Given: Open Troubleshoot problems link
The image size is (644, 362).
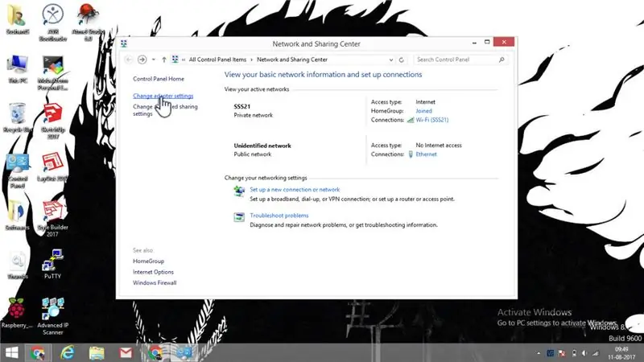Looking at the screenshot, I should [279, 216].
